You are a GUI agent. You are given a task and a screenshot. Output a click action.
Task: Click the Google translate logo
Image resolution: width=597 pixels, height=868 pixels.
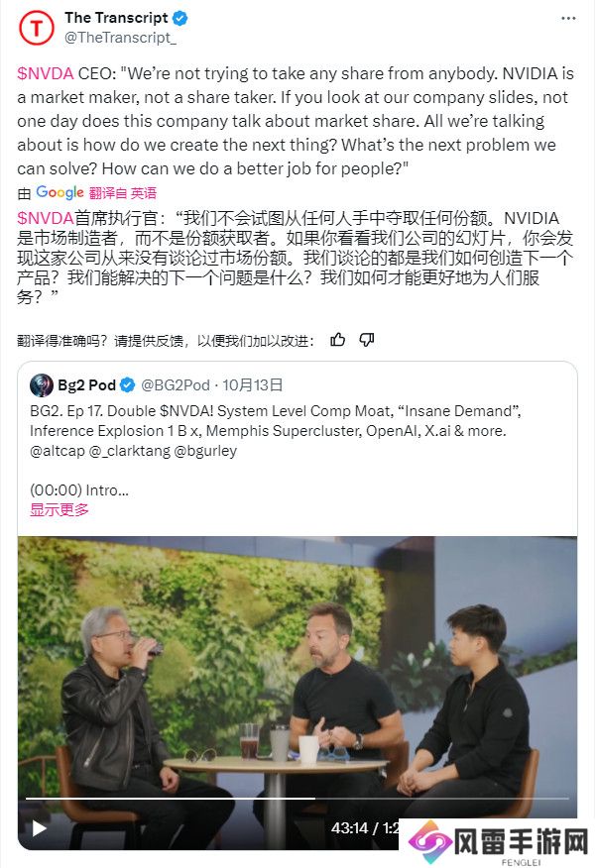coord(60,192)
